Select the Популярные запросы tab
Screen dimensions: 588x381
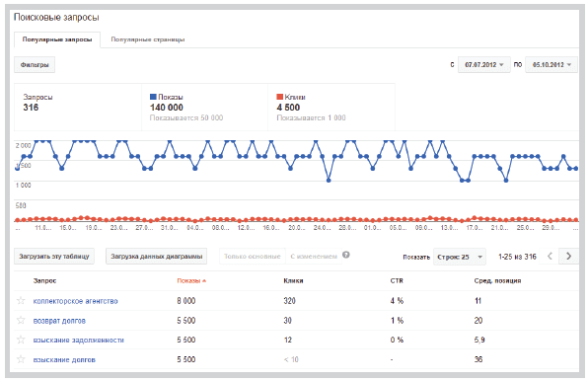pos(57,39)
